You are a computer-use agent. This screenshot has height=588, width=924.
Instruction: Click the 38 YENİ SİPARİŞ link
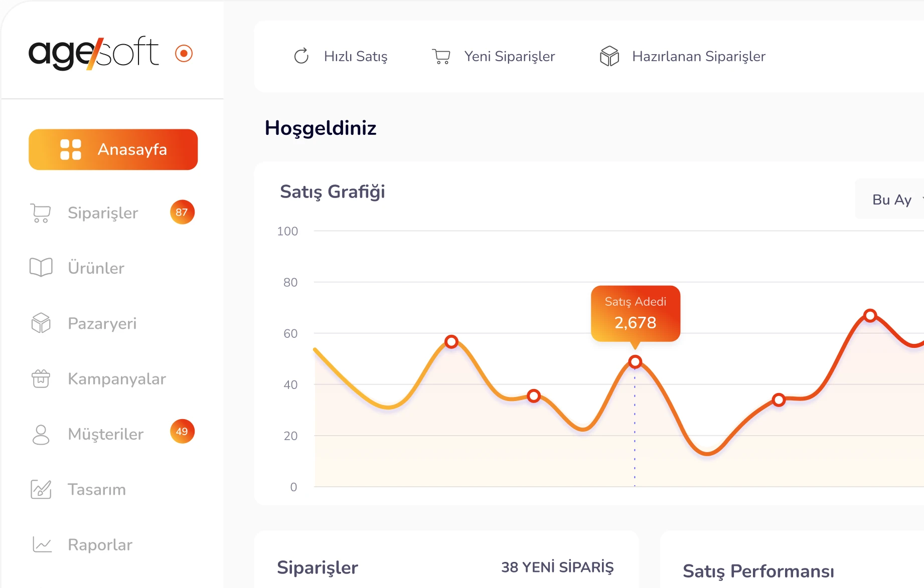557,567
